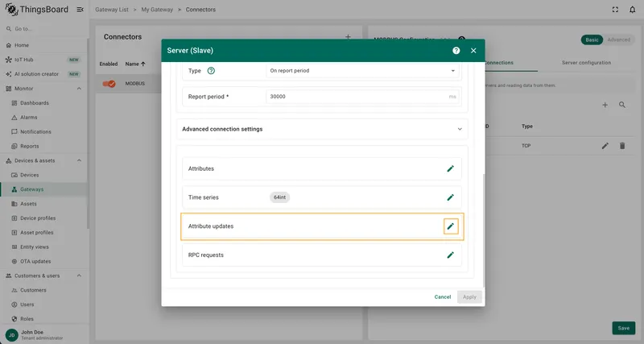Open help for the Server (Slave) dialog
Screen dimensions: 644x344
(456, 51)
